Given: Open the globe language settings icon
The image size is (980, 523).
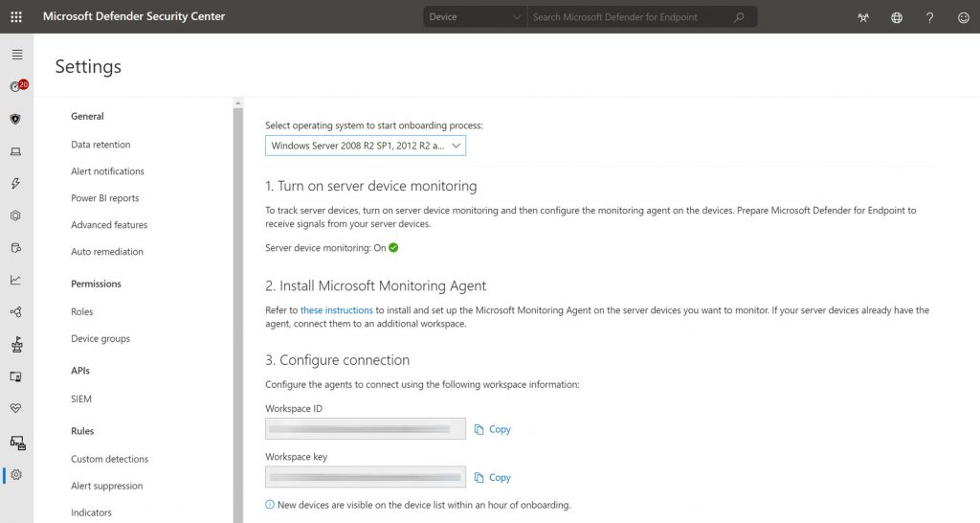Looking at the screenshot, I should [x=896, y=17].
